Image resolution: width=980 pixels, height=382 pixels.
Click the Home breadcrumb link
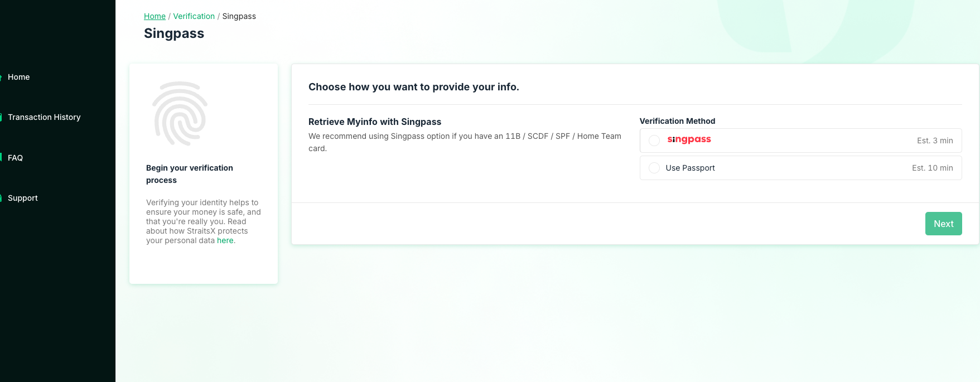[155, 16]
